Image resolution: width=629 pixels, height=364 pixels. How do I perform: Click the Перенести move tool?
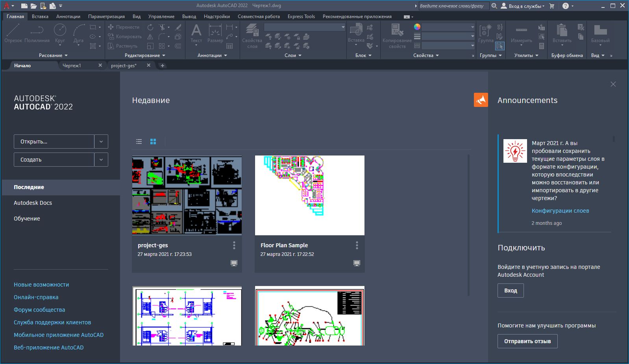click(x=124, y=27)
